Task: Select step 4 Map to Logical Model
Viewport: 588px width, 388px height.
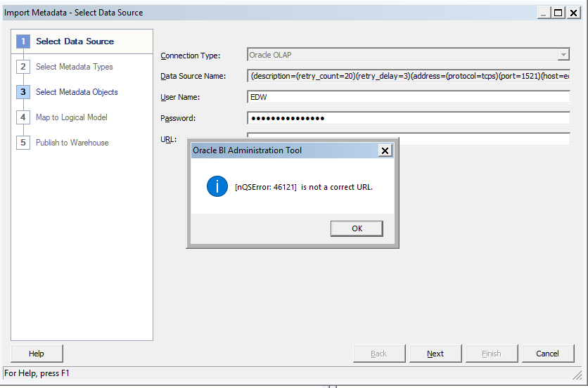Action: point(63,117)
